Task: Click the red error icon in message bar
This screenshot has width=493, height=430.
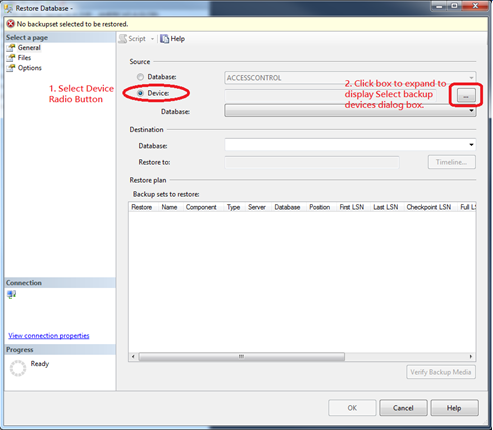Action: click(11, 24)
